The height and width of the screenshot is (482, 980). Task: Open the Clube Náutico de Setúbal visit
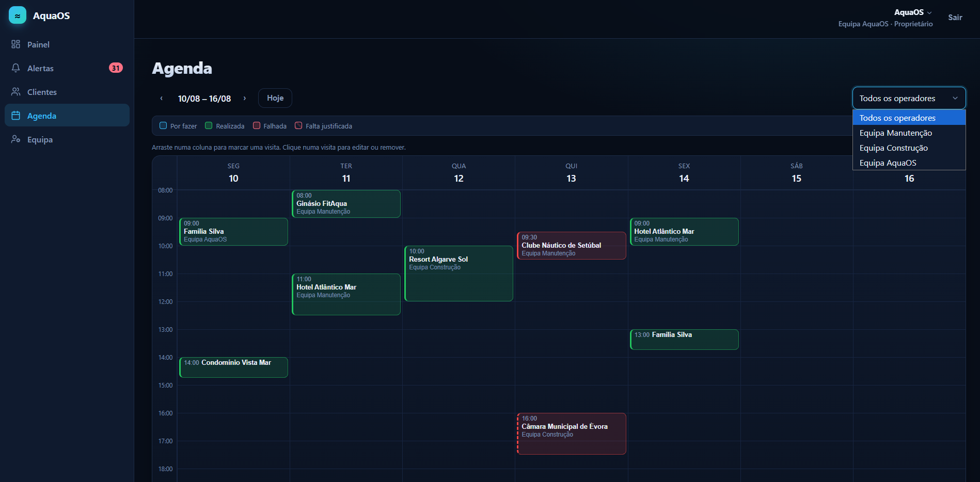tap(571, 246)
